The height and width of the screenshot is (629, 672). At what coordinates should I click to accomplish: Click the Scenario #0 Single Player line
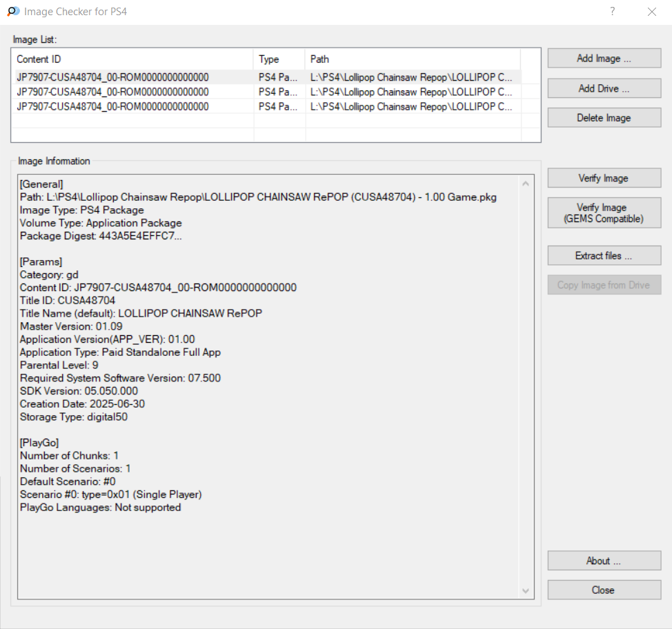pyautogui.click(x=110, y=495)
